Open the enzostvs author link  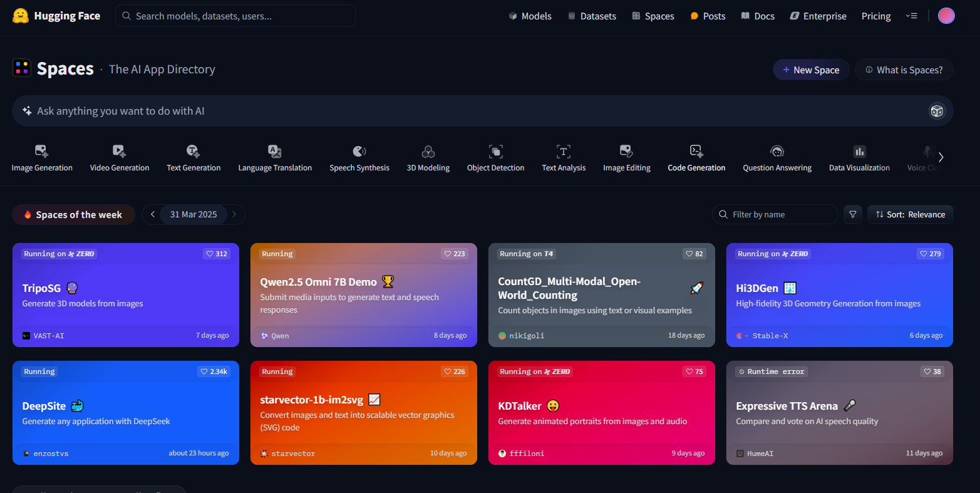pos(46,454)
